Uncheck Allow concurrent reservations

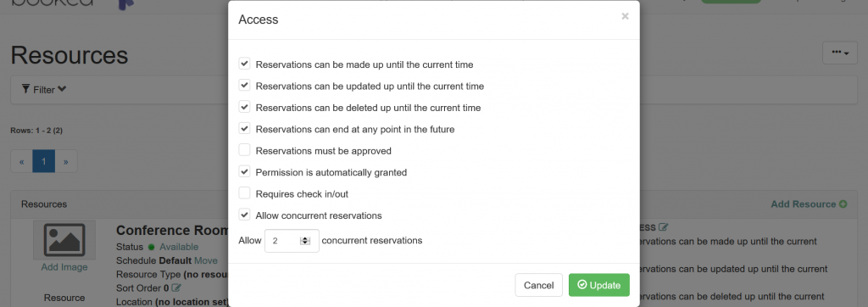click(244, 215)
